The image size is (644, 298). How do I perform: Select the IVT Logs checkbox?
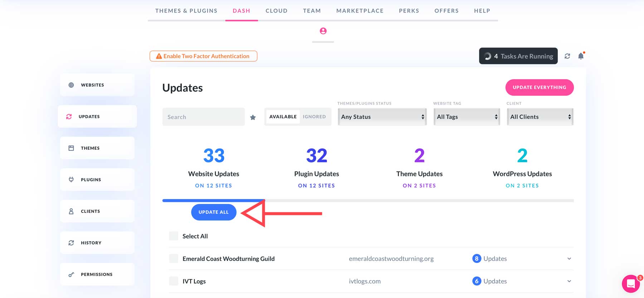174,281
